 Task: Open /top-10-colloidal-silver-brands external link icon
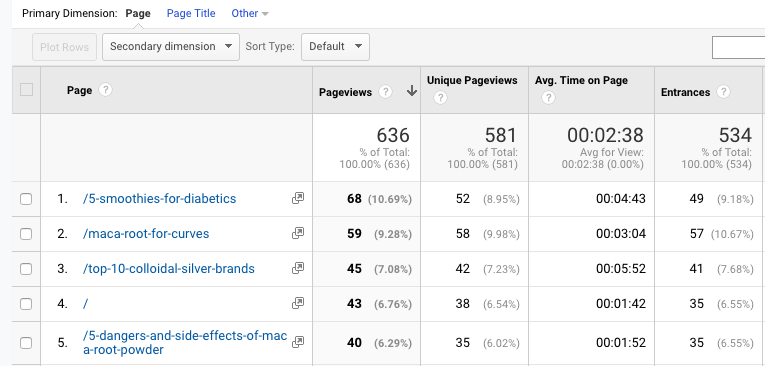[x=298, y=268]
